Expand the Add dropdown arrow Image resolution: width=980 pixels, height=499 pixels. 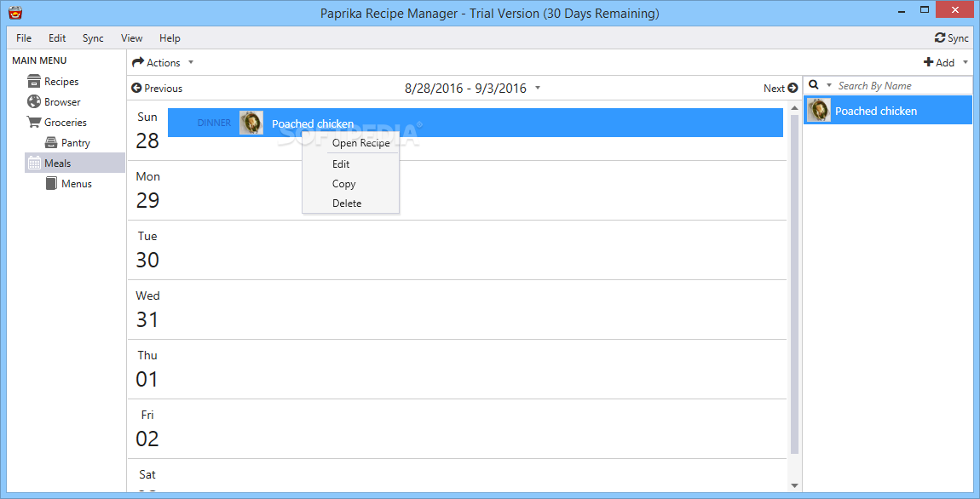[966, 62]
